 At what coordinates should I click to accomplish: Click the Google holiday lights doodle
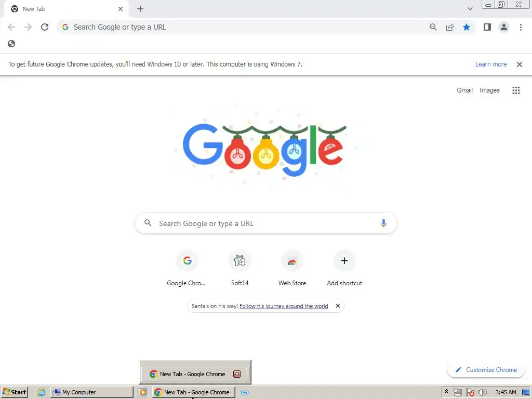[264, 150]
